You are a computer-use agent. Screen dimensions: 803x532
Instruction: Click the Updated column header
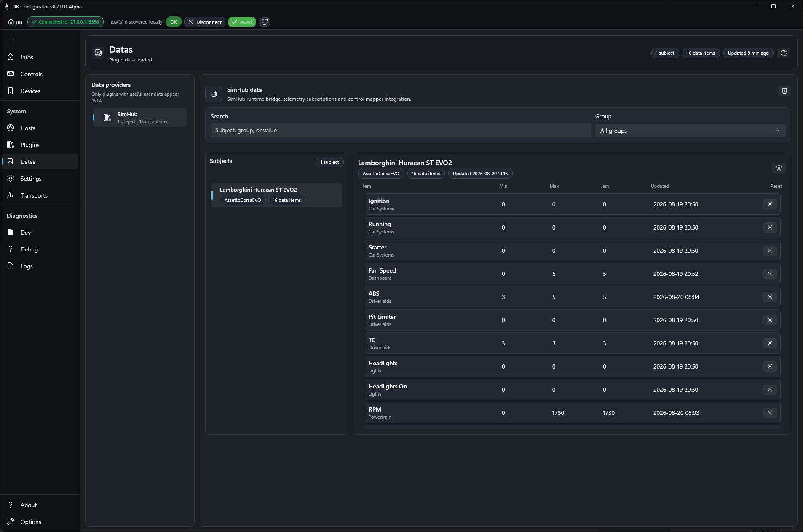point(660,186)
